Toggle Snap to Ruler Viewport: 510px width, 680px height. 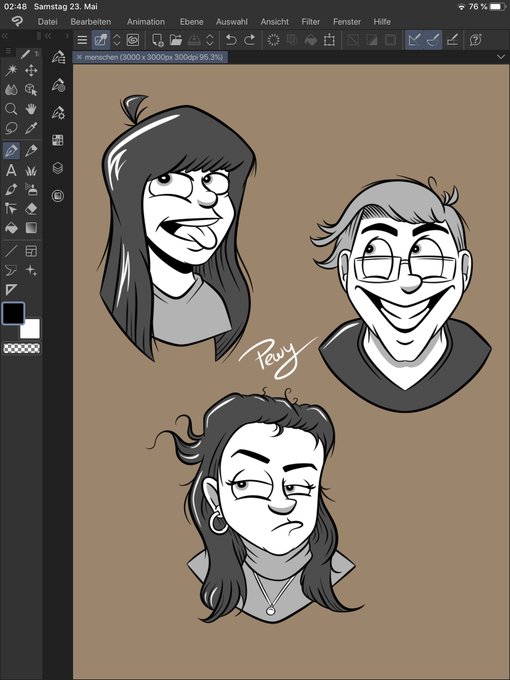click(414, 40)
